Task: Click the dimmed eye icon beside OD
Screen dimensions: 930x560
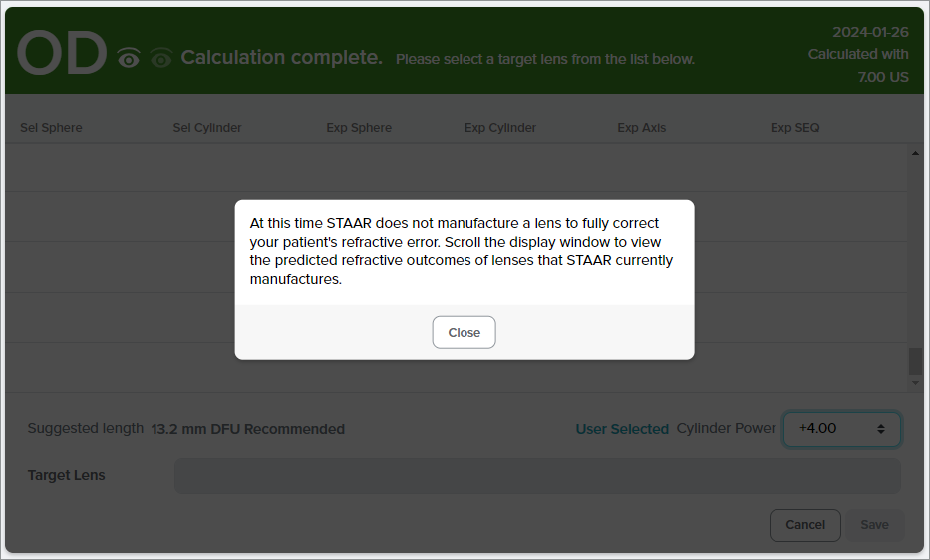Action: [x=160, y=59]
